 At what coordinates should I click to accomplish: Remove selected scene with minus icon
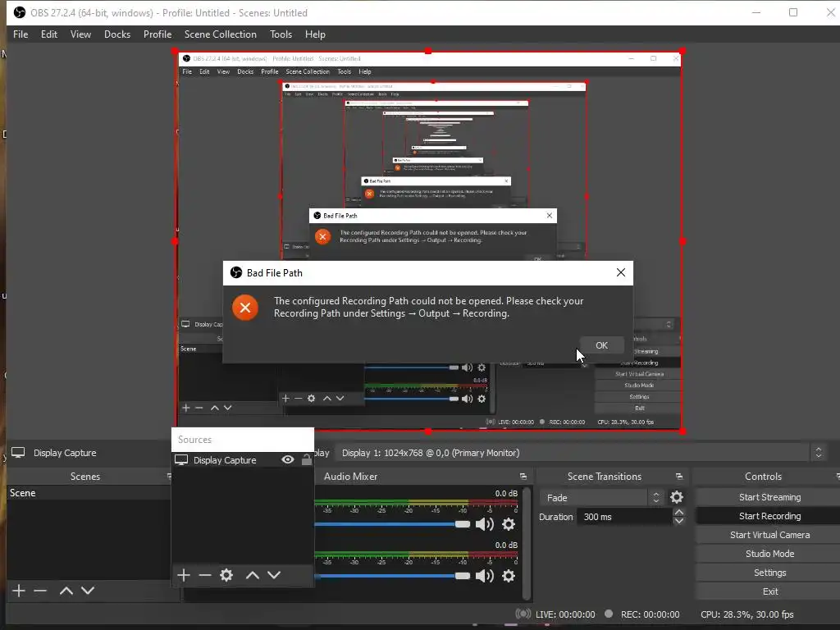click(40, 591)
